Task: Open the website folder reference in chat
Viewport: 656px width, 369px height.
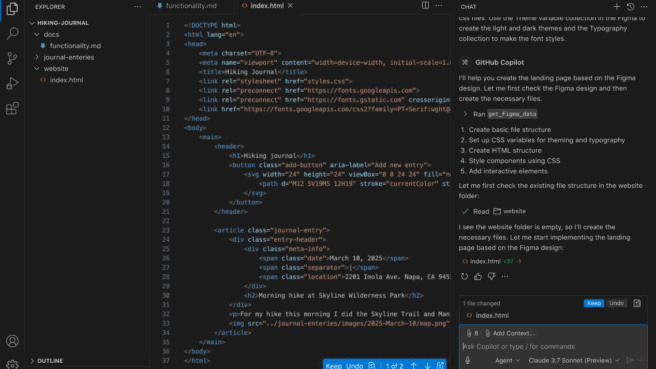Action: pyautogui.click(x=509, y=211)
